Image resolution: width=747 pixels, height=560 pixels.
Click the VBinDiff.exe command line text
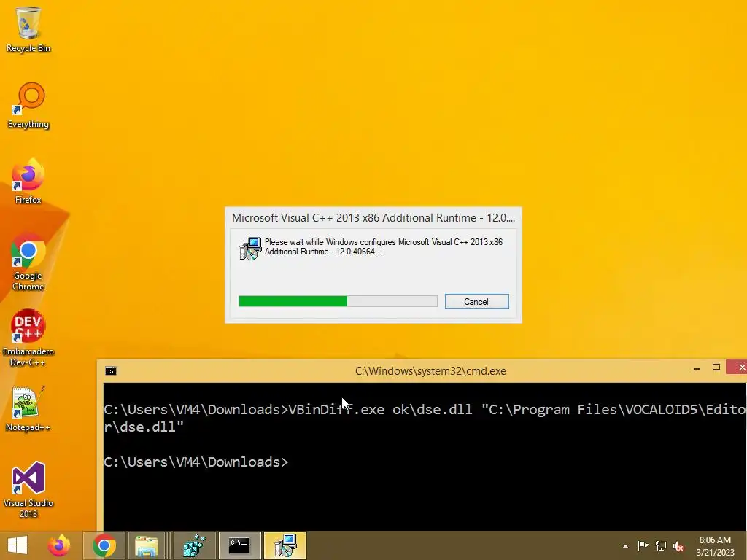pos(424,418)
